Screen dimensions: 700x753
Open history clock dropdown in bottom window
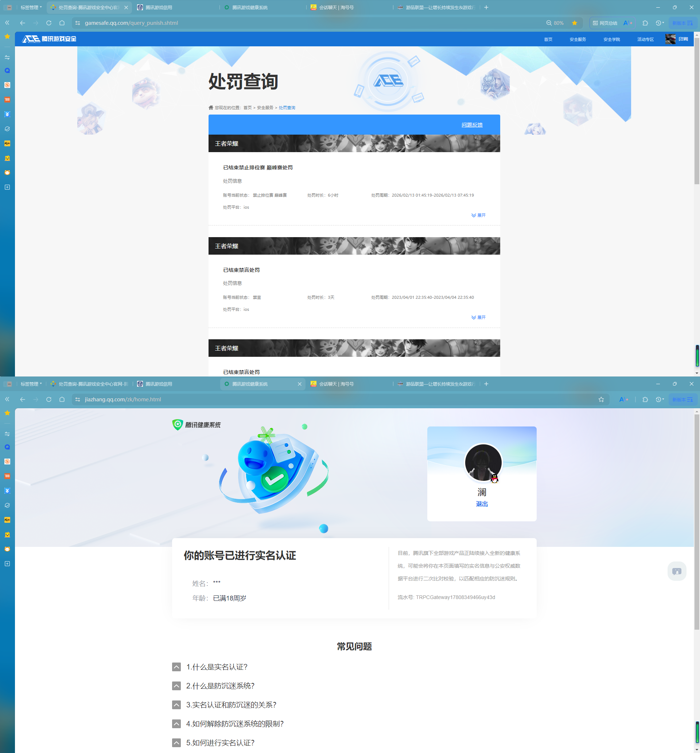click(660, 399)
